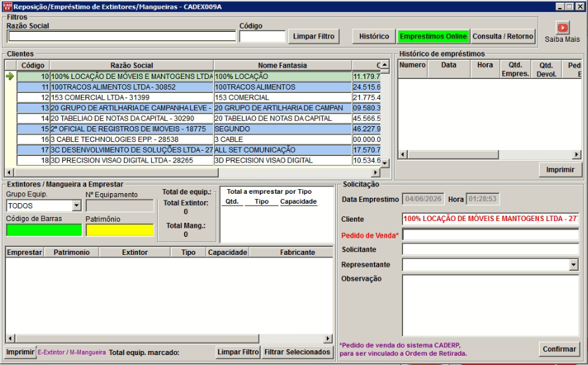Click the bottom-left Imprimir button
Screen dimensions: 588x365
[21, 352]
